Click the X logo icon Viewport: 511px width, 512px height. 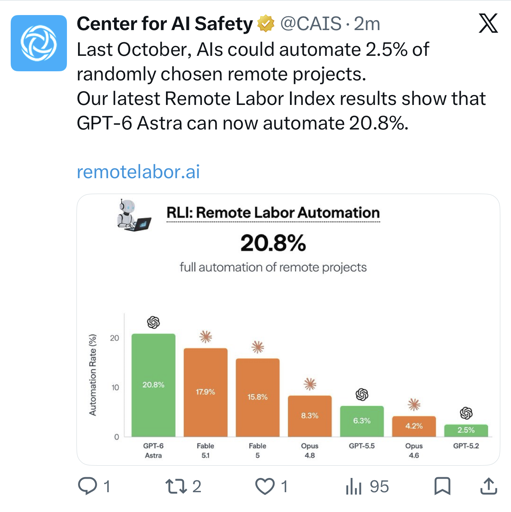click(488, 24)
